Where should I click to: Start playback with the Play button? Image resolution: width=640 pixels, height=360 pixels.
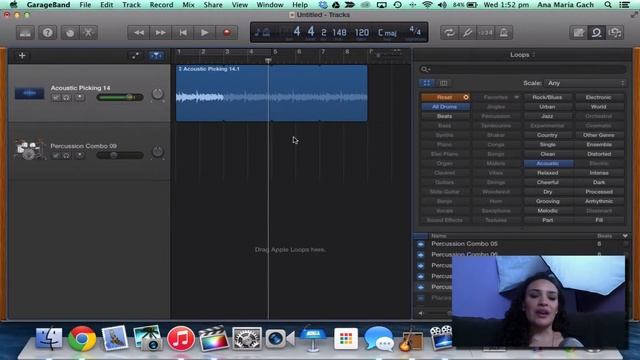coord(204,33)
